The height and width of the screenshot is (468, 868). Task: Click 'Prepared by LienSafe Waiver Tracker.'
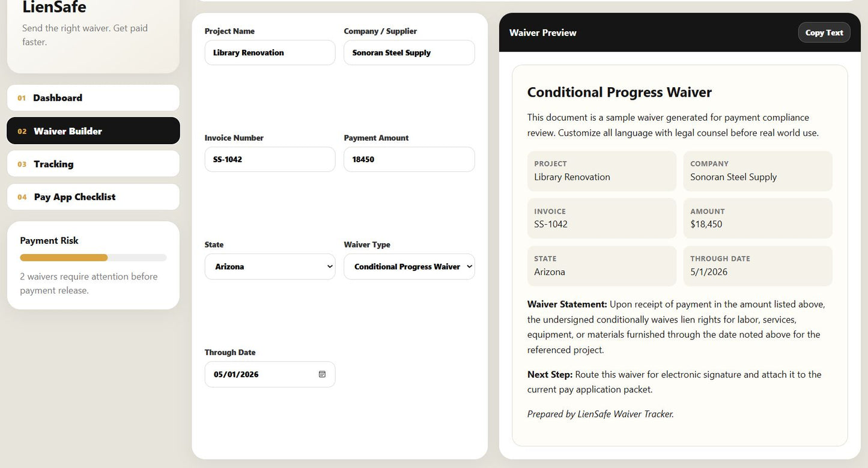pos(601,414)
